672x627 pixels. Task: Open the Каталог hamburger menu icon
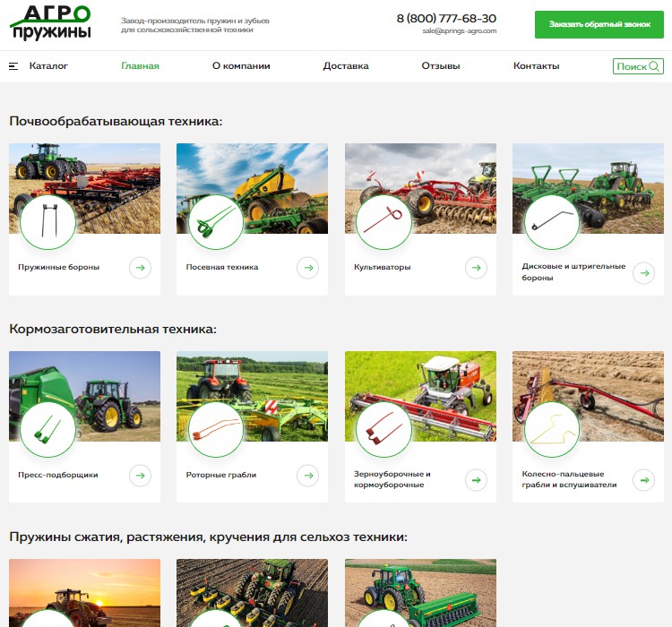point(13,66)
